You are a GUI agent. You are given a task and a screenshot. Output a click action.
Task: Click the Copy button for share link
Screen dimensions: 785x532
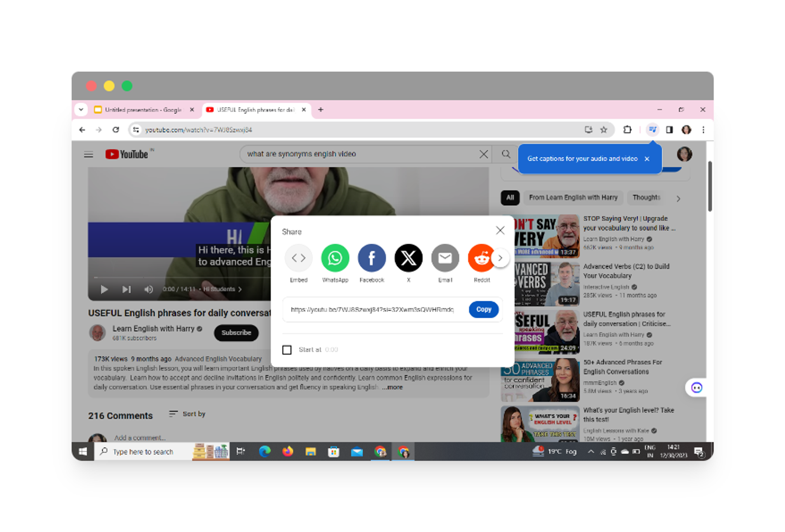483,309
